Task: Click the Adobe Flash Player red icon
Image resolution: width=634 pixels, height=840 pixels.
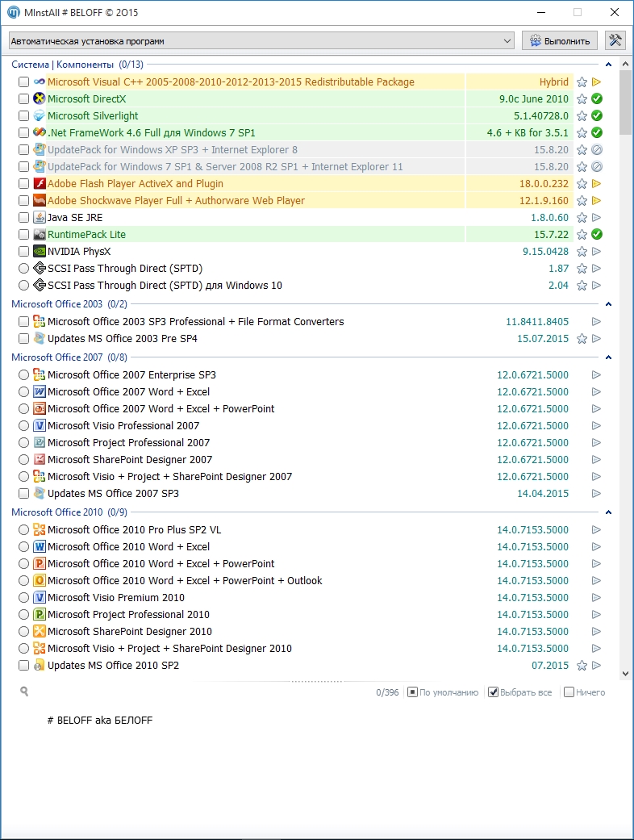Action: (39, 184)
